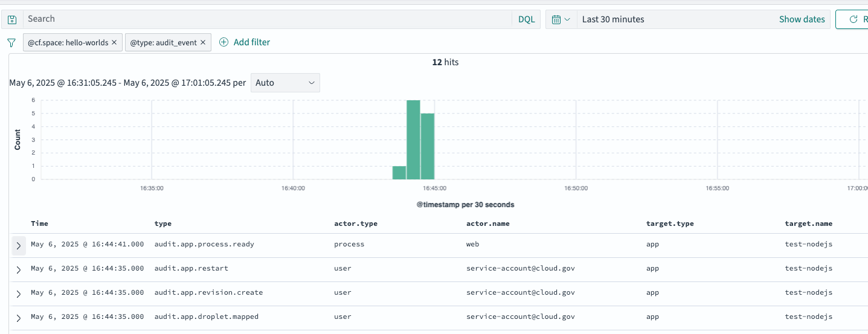This screenshot has height=334, width=868.
Task: Click the '@timestamp per 30 seconds' axis label
Action: tap(465, 205)
